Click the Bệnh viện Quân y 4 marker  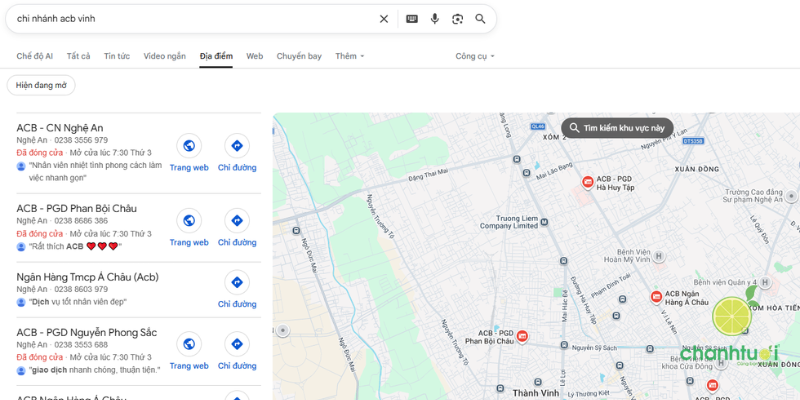764,282
